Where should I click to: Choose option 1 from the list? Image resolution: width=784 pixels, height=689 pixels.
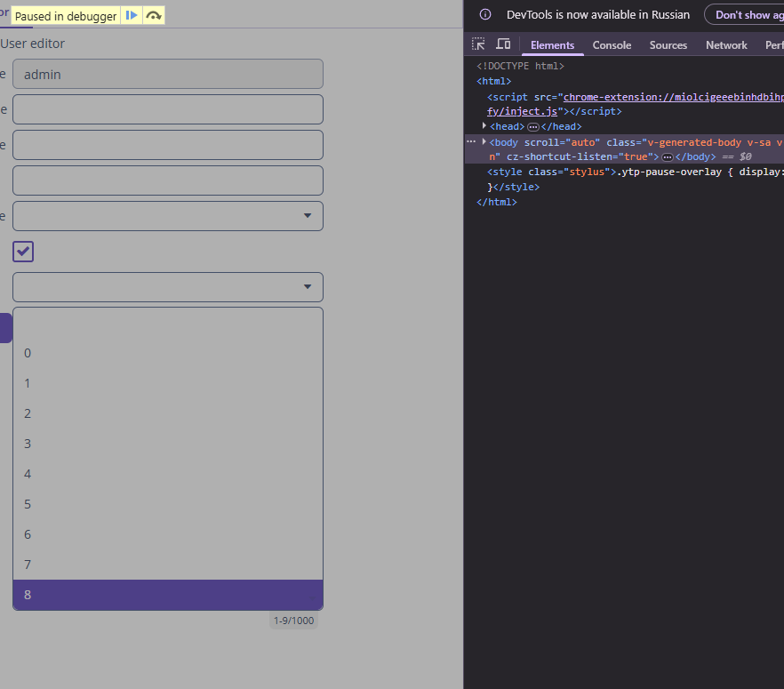[168, 383]
